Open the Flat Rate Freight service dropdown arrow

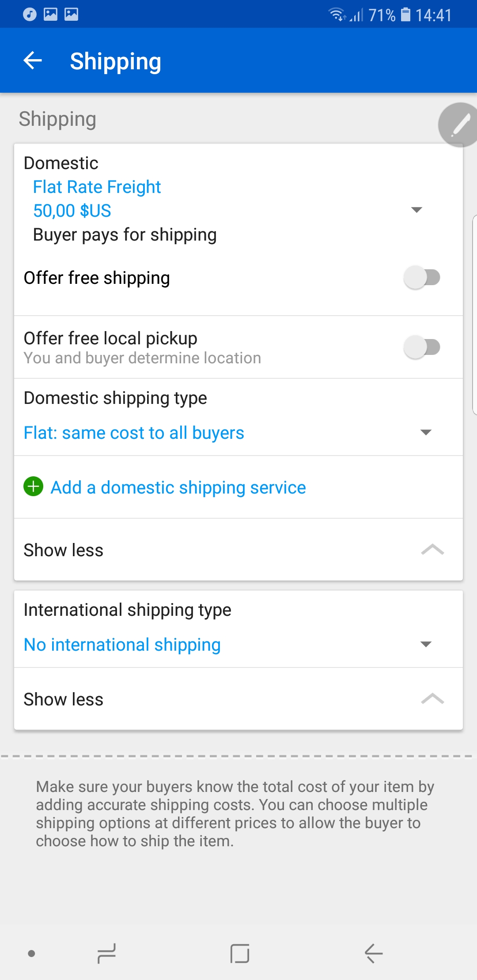416,210
